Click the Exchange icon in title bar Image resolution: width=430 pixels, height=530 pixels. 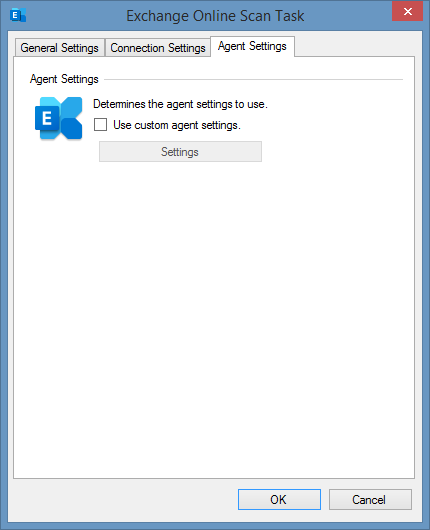(18, 16)
